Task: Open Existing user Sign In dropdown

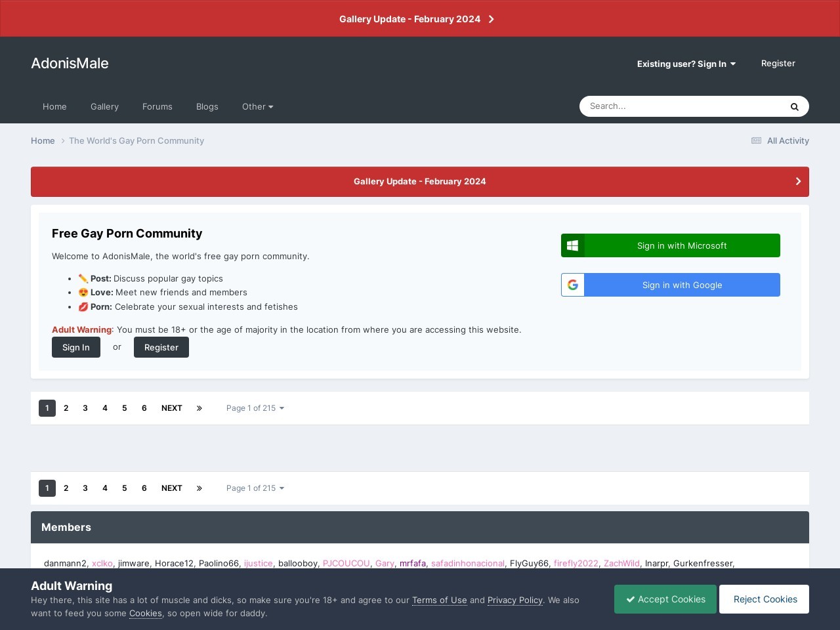Action: 686,64
